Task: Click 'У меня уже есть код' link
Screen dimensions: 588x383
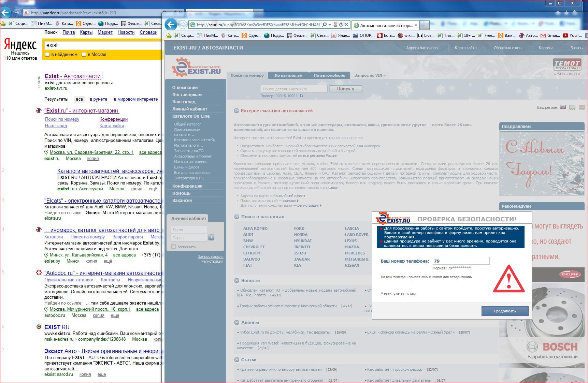Action: pyautogui.click(x=398, y=294)
